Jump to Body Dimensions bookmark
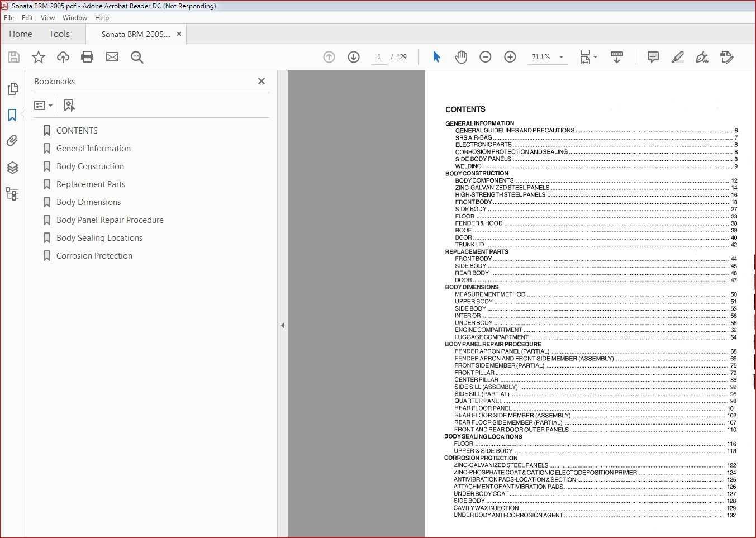The height and width of the screenshot is (538, 756). 88,202
